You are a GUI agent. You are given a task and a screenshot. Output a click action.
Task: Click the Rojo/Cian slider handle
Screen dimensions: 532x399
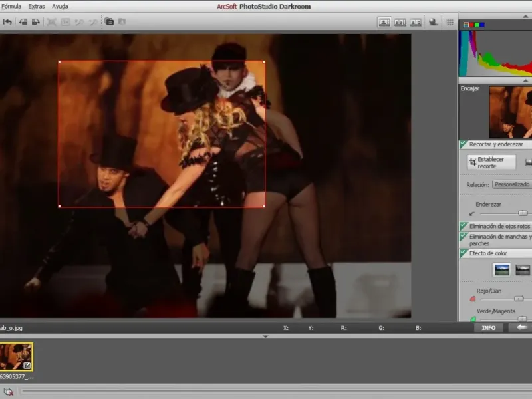coord(519,299)
